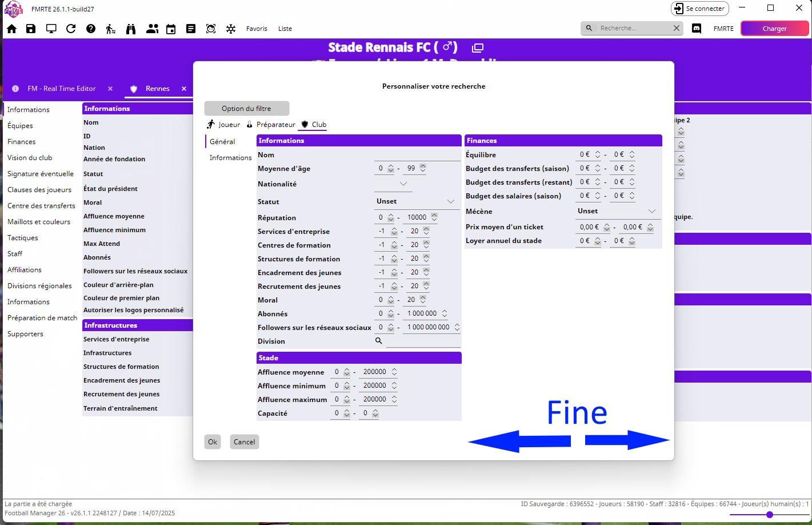The height and width of the screenshot is (525, 812).
Task: Open the help question mark icon
Action: 91,29
